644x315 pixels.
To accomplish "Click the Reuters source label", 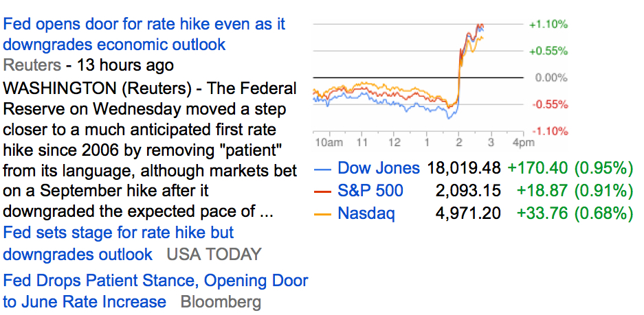I will tap(32, 65).
